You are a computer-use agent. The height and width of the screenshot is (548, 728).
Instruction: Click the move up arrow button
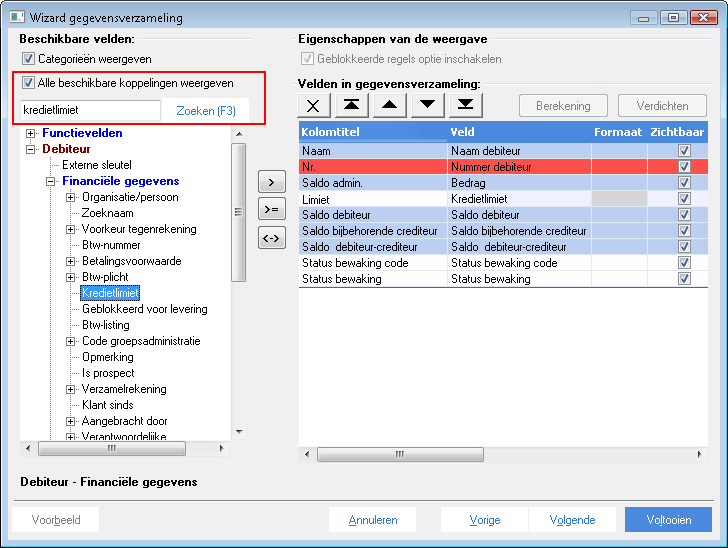point(390,105)
